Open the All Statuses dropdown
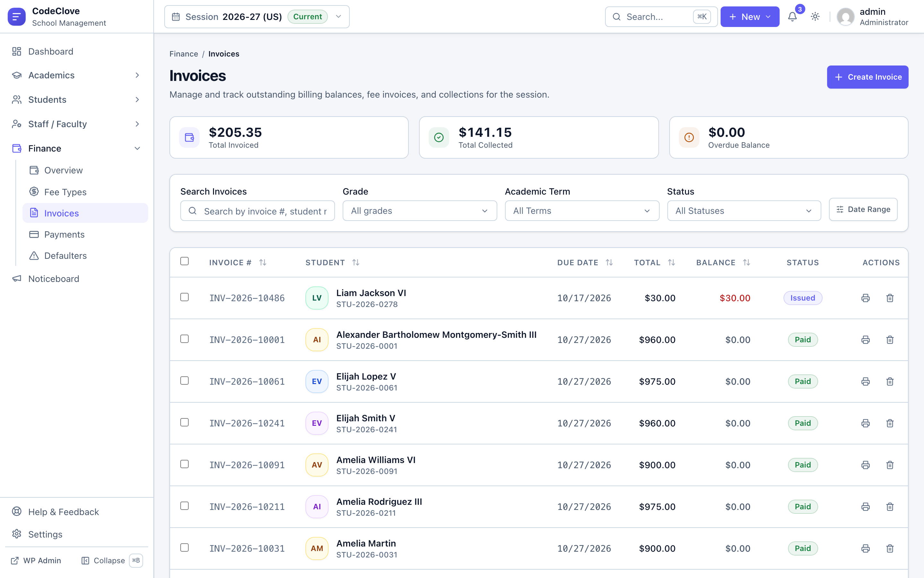Viewport: 924px width, 578px height. tap(744, 211)
